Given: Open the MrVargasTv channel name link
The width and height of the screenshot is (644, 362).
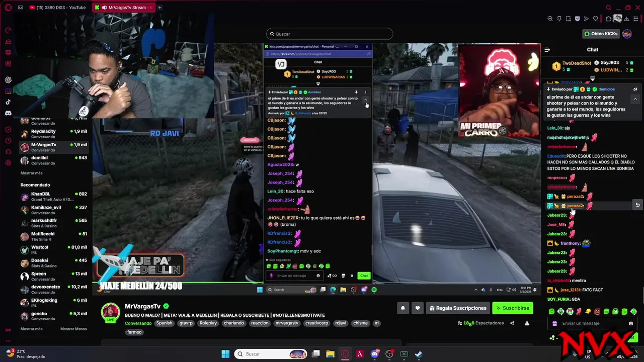Looking at the screenshot, I should (x=142, y=306).
